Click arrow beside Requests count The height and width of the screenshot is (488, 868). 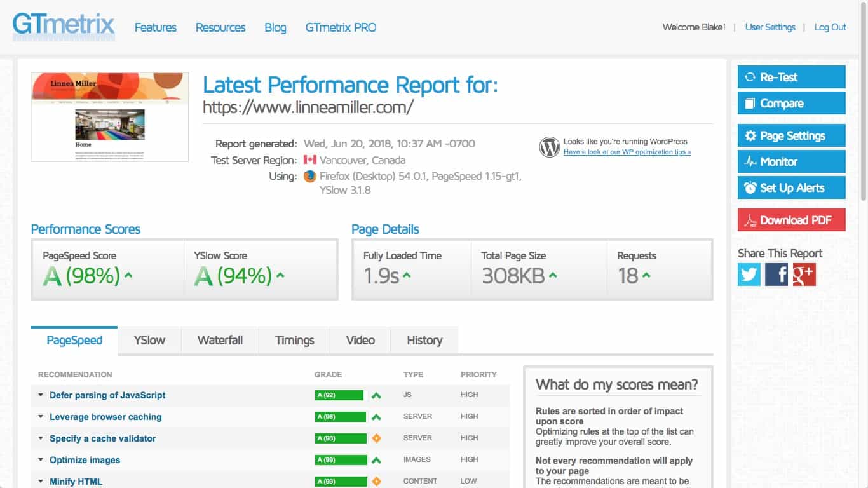646,276
